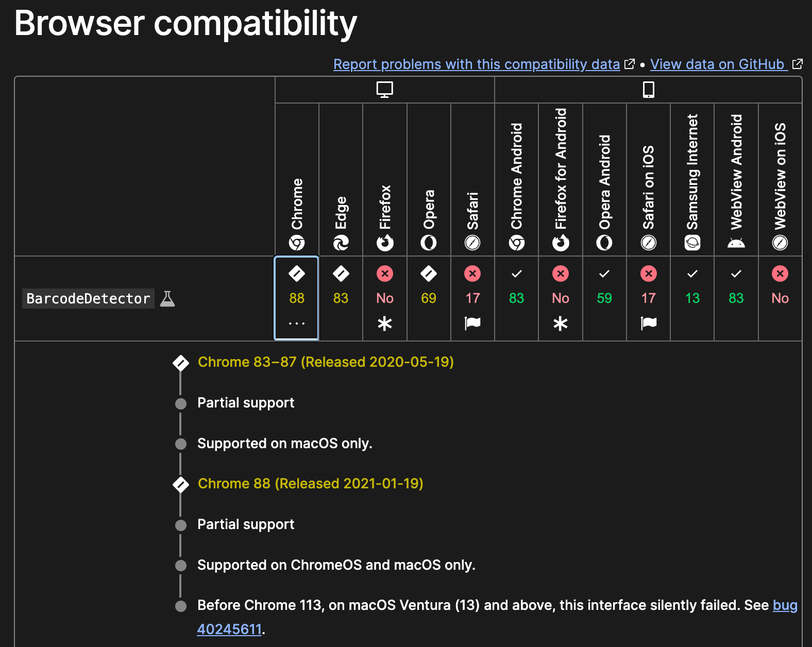The height and width of the screenshot is (647, 812).
Task: Click the Safari compass logo in header
Action: (472, 243)
